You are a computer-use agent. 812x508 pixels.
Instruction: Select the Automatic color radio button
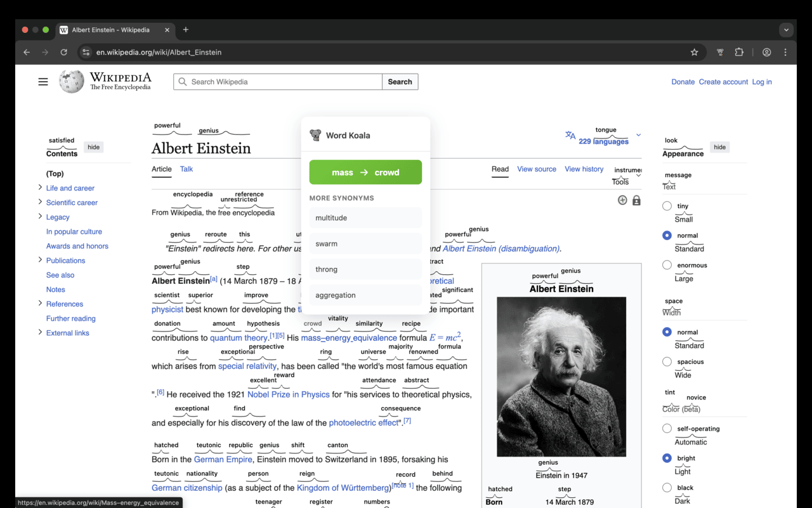click(x=667, y=428)
